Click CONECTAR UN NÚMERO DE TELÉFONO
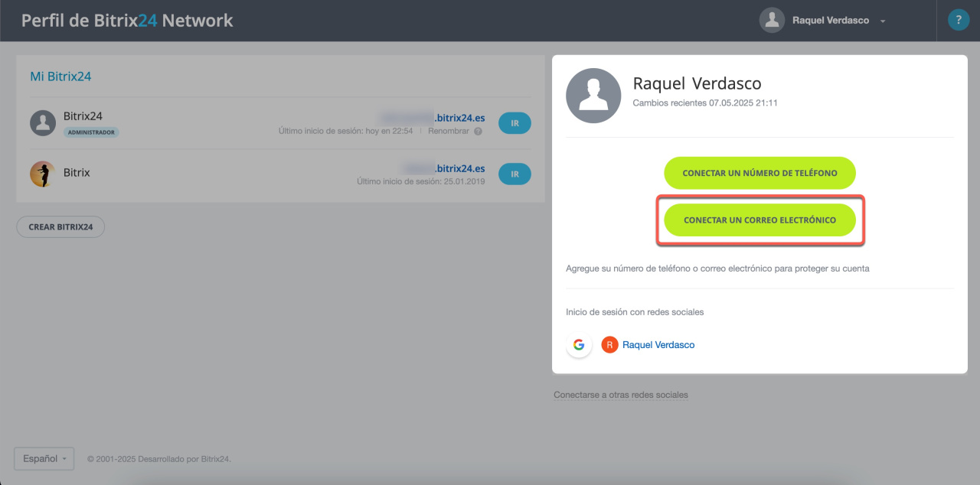 (759, 173)
